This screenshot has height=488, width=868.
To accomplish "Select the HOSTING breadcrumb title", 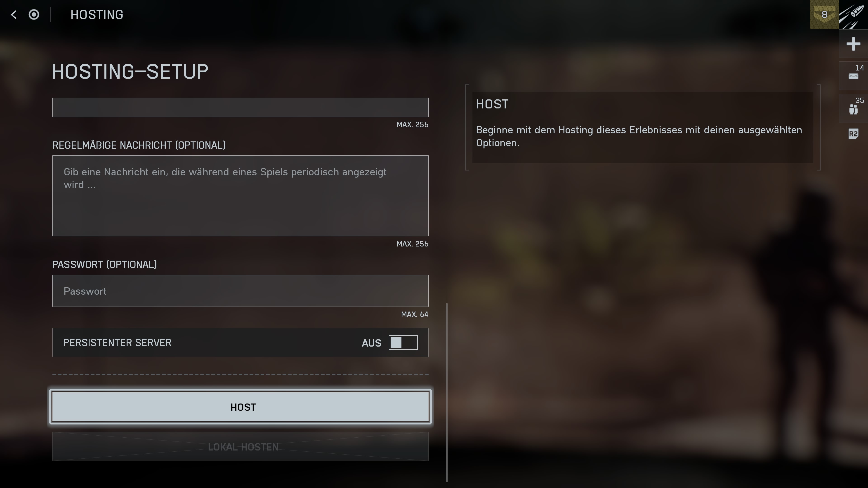I will pos(97,14).
